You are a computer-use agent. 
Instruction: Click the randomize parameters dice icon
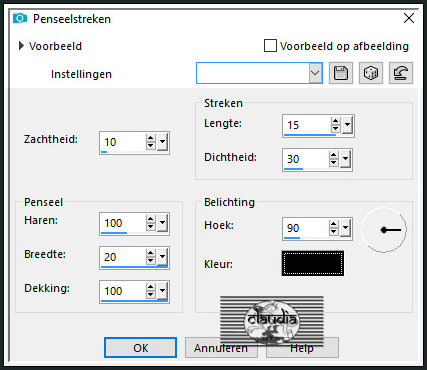pos(371,73)
